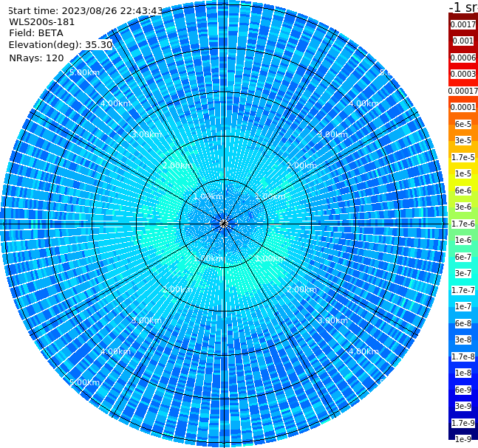Screen dimensions: 478x448
Task: Click the 6e-5 colorbar label
Action: coord(463,124)
